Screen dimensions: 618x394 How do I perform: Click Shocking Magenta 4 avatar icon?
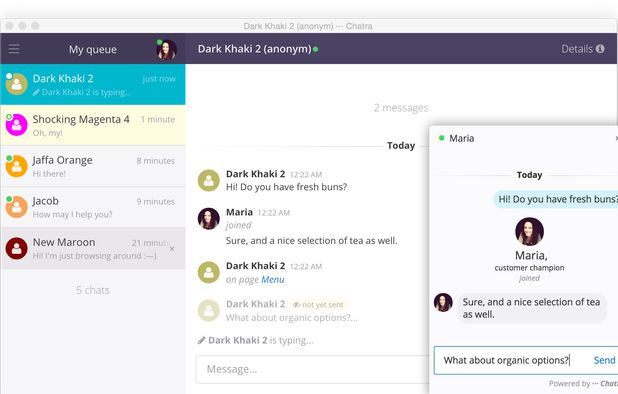[16, 125]
